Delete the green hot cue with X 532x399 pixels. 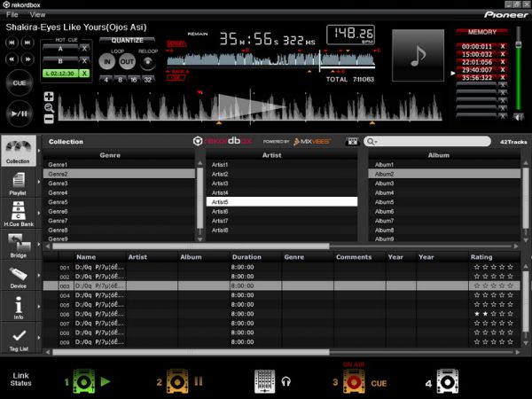point(84,74)
